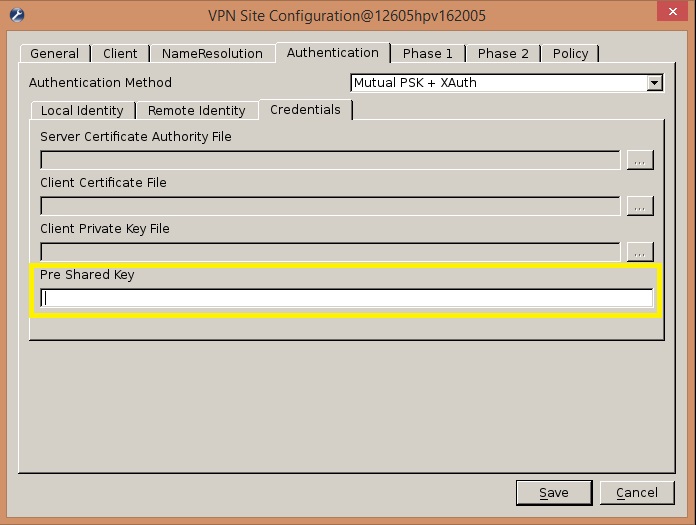Go to the Phase 1 tab
Screen dimensions: 696x525
point(427,54)
